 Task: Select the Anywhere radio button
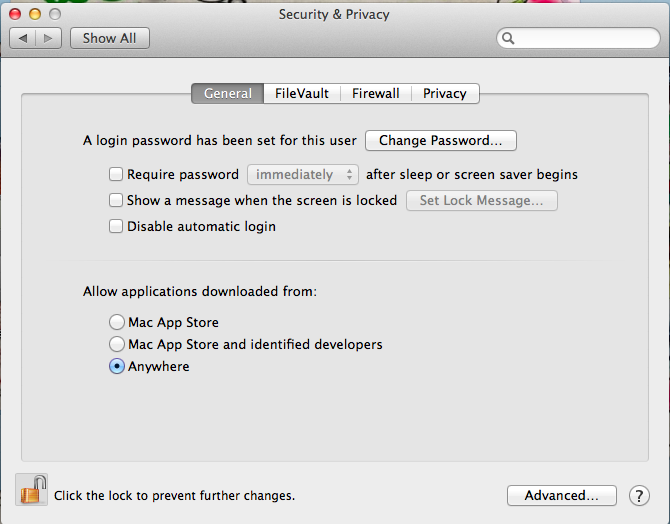point(117,366)
